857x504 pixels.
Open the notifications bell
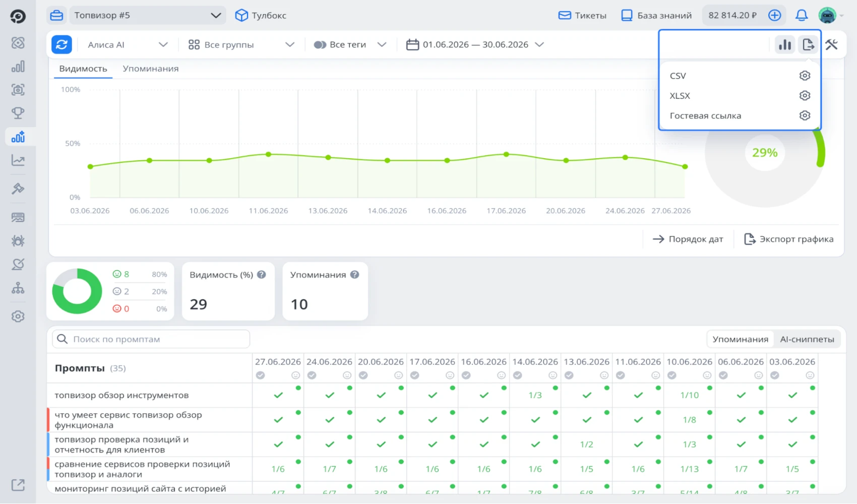click(802, 16)
